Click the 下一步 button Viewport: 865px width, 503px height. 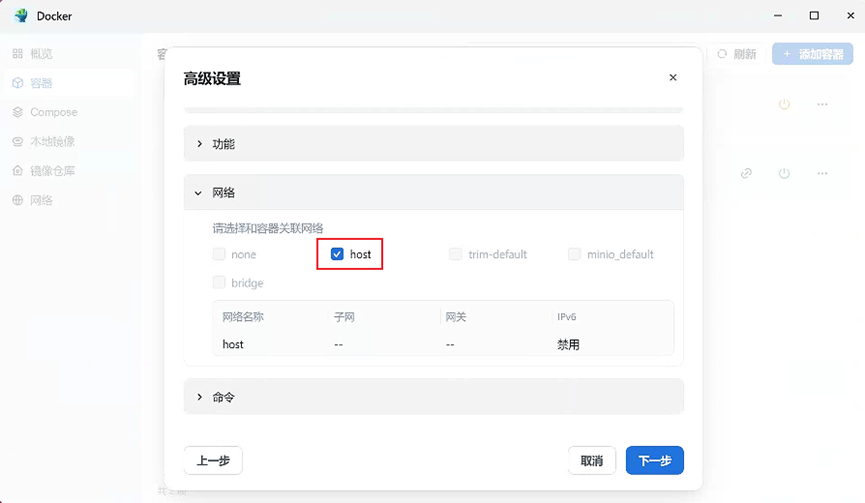coord(655,460)
